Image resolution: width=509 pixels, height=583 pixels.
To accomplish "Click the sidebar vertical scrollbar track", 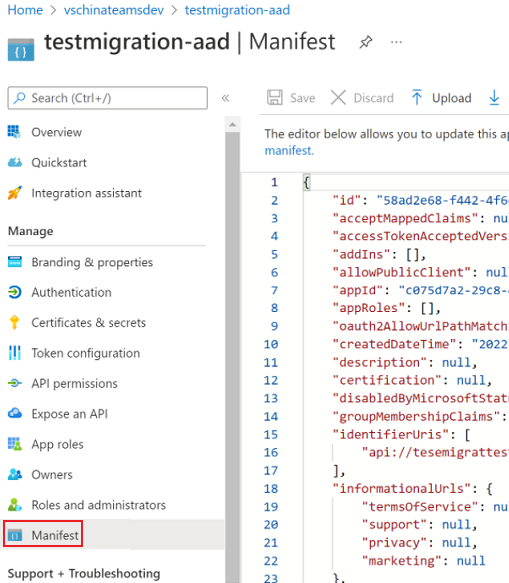I will pyautogui.click(x=232, y=357).
